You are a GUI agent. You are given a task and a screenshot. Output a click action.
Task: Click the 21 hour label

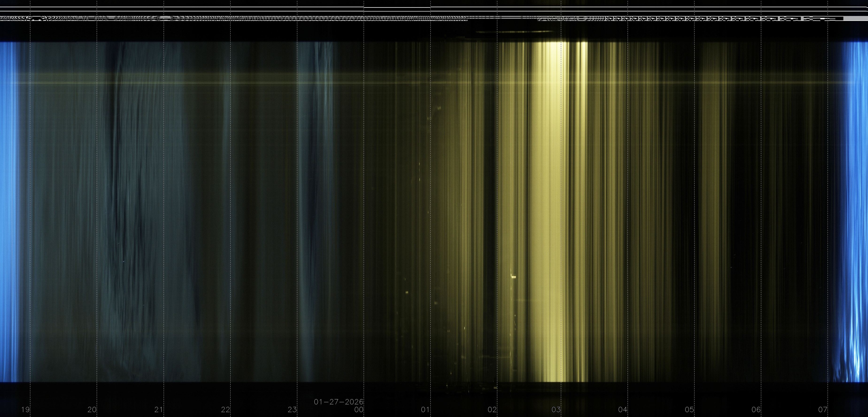(159, 410)
